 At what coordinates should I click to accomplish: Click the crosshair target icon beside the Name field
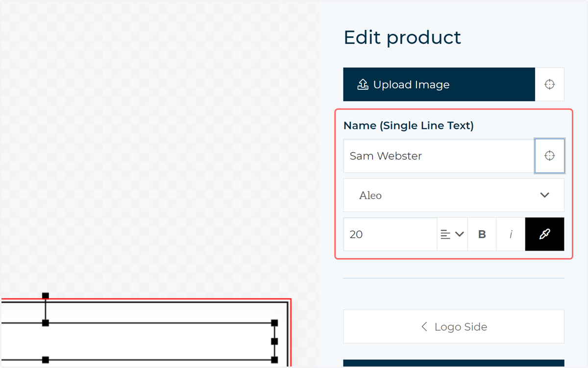[550, 156]
